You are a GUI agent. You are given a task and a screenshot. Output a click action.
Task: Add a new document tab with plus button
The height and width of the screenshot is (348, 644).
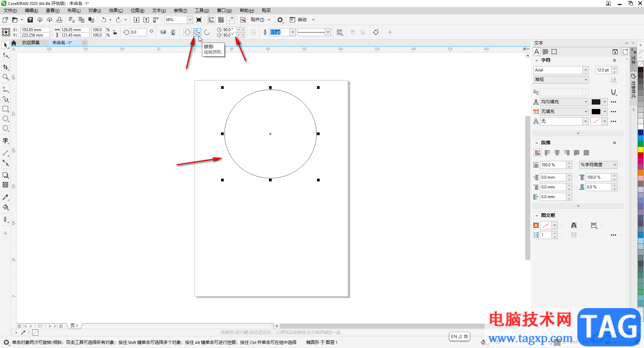pyautogui.click(x=85, y=43)
